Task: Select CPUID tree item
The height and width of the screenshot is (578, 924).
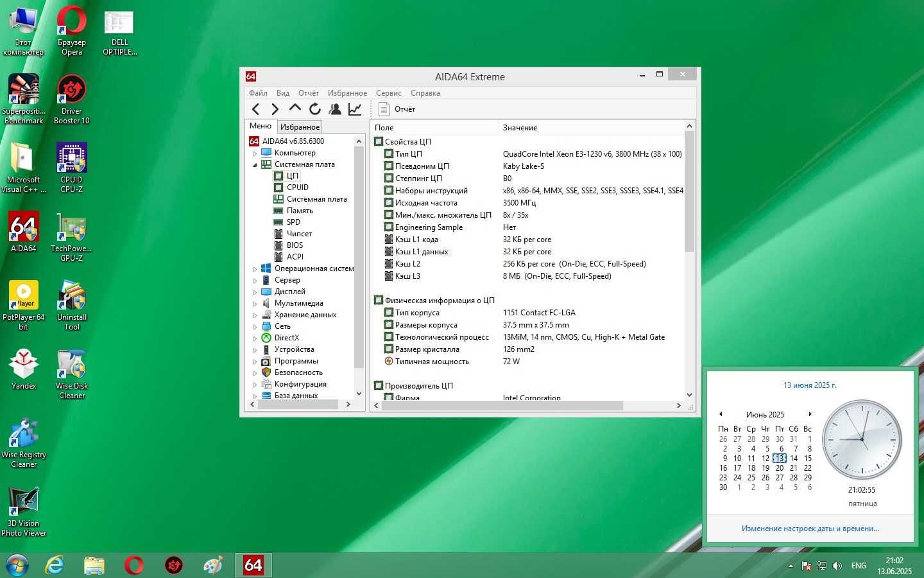Action: pyautogui.click(x=297, y=188)
